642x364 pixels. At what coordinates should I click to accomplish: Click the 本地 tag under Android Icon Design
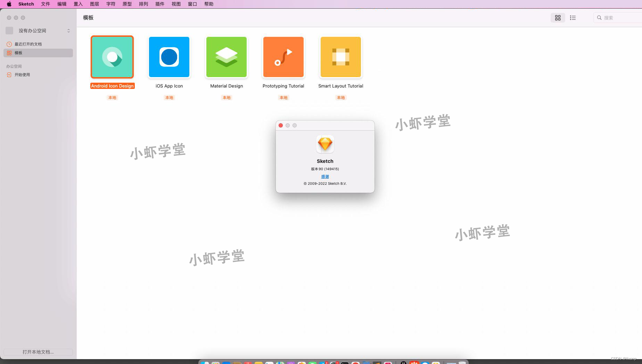(x=112, y=98)
